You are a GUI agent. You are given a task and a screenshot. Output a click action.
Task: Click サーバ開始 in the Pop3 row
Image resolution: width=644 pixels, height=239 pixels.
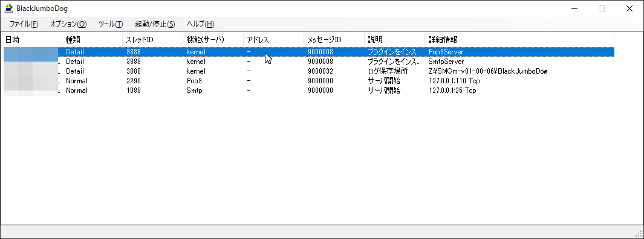(x=384, y=81)
